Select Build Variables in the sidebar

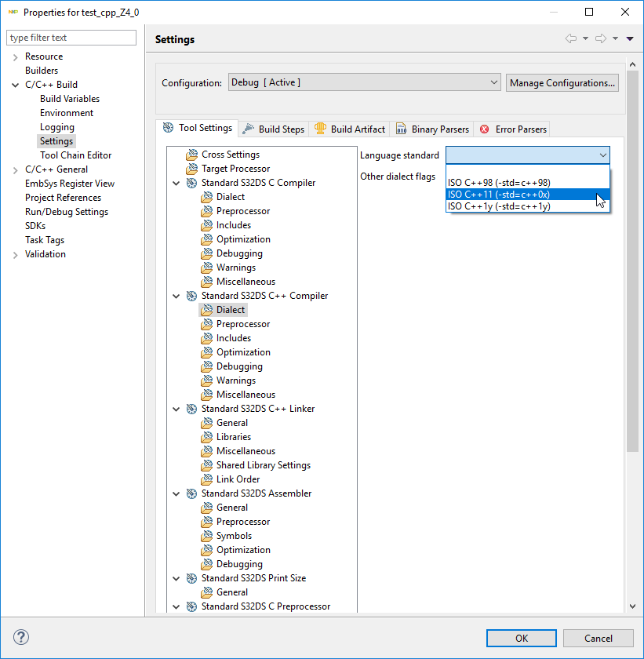(70, 99)
